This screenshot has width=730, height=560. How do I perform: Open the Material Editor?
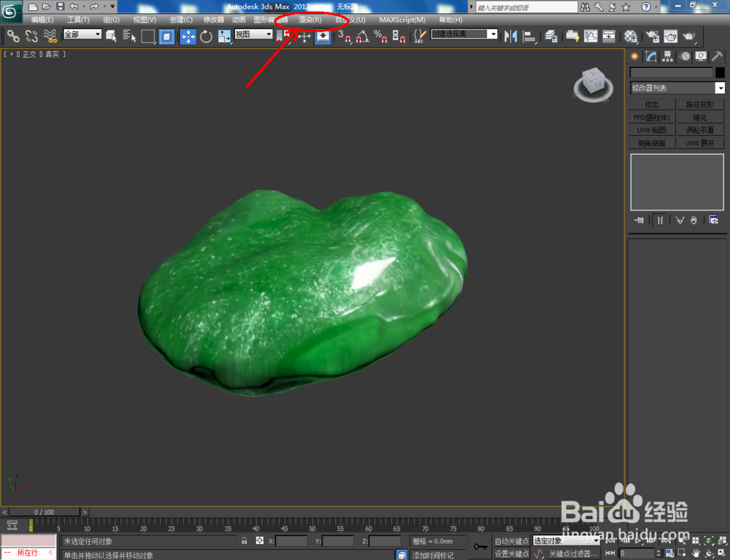click(631, 36)
